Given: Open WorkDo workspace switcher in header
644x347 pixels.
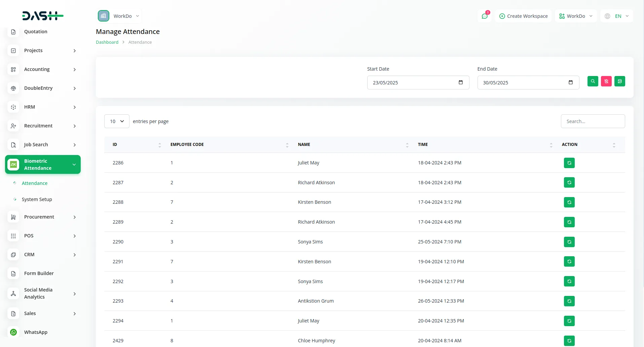Looking at the screenshot, I should click(576, 16).
